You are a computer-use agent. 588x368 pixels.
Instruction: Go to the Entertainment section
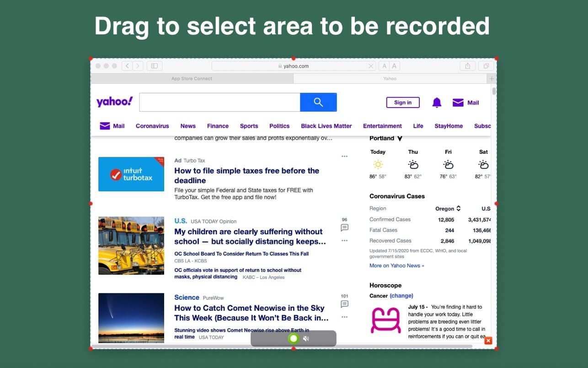[x=382, y=126]
